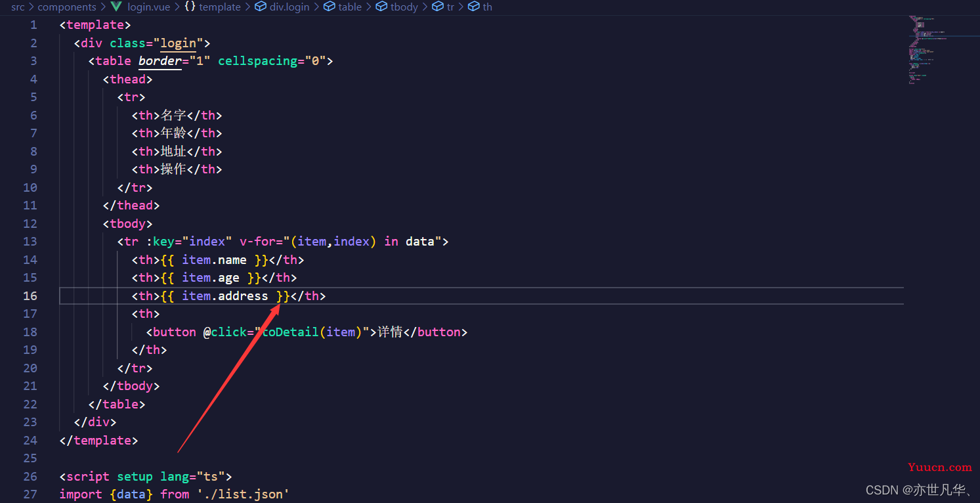Click the closing </button> tag
The width and height of the screenshot is (980, 503).
pyautogui.click(x=435, y=332)
